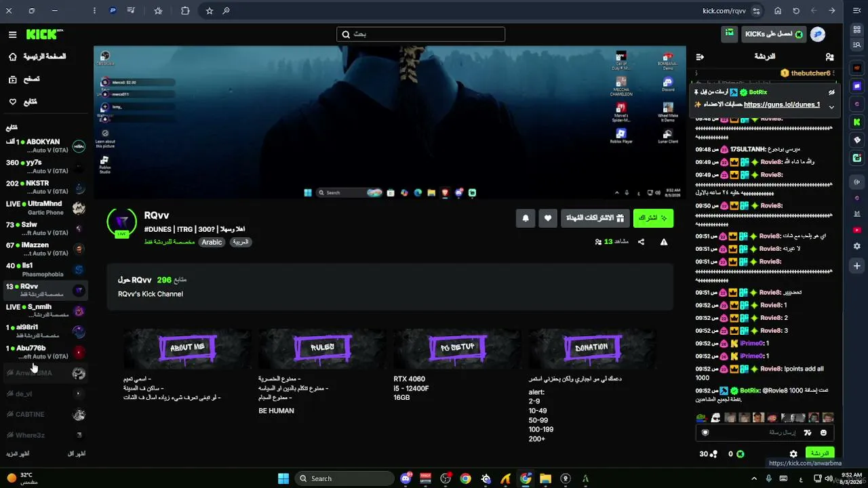Viewport: 868px width, 488px height.
Task: Click the get KICKs button
Action: click(773, 34)
